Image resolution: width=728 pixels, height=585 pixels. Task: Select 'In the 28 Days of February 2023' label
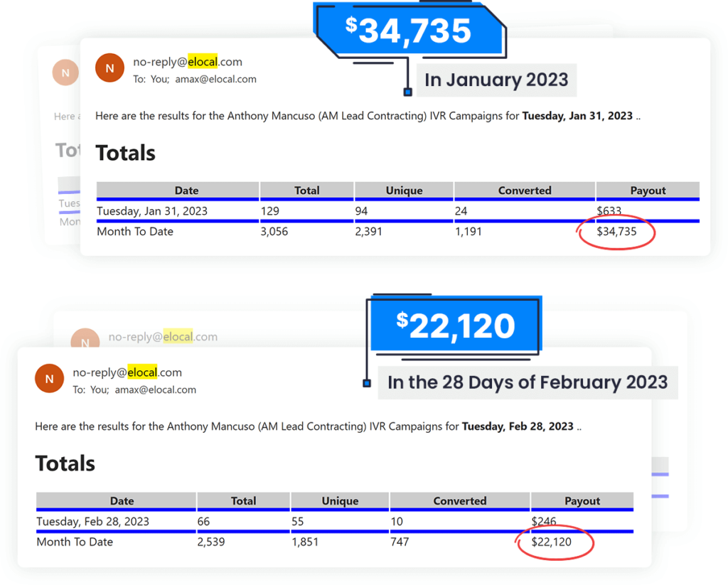pyautogui.click(x=527, y=382)
